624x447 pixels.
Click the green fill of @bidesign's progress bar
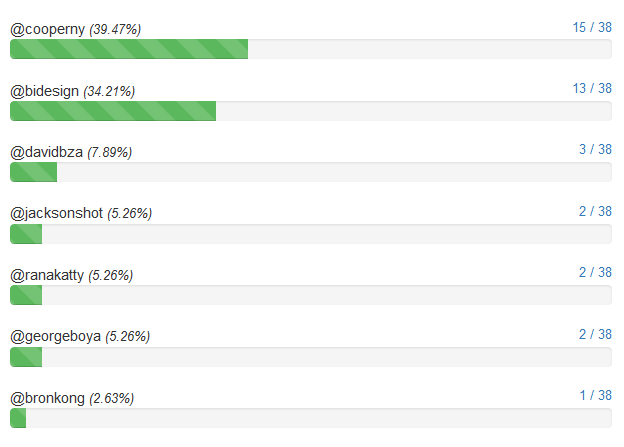pyautogui.click(x=113, y=111)
